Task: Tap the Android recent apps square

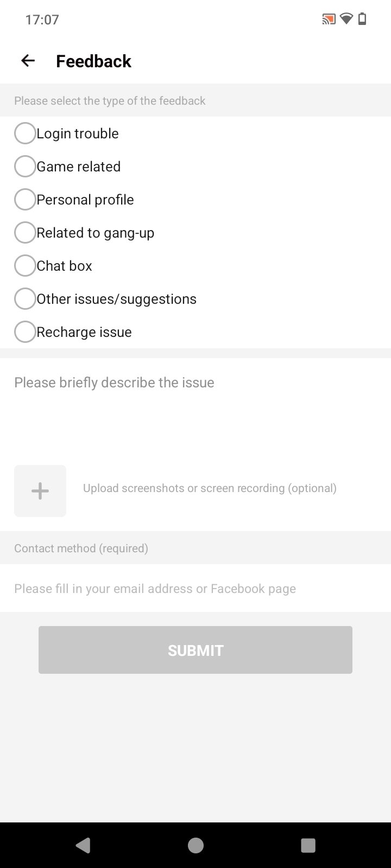Action: coord(308,845)
